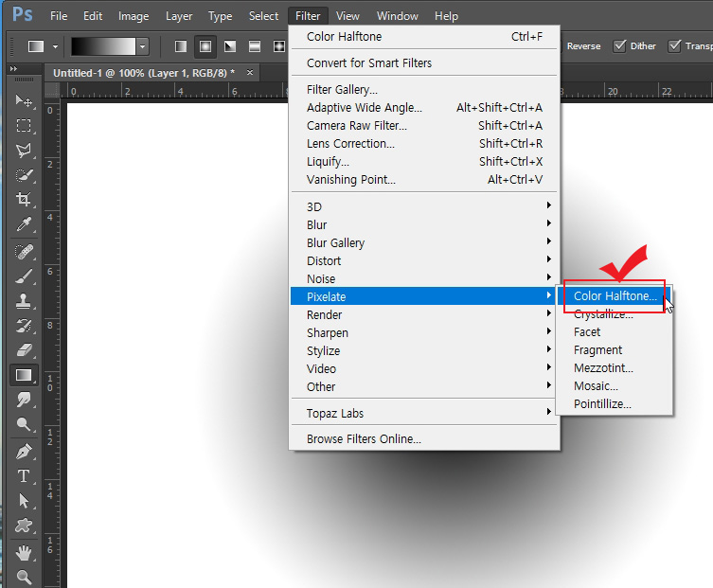
Task: Open Filter Gallery
Action: (x=425, y=90)
